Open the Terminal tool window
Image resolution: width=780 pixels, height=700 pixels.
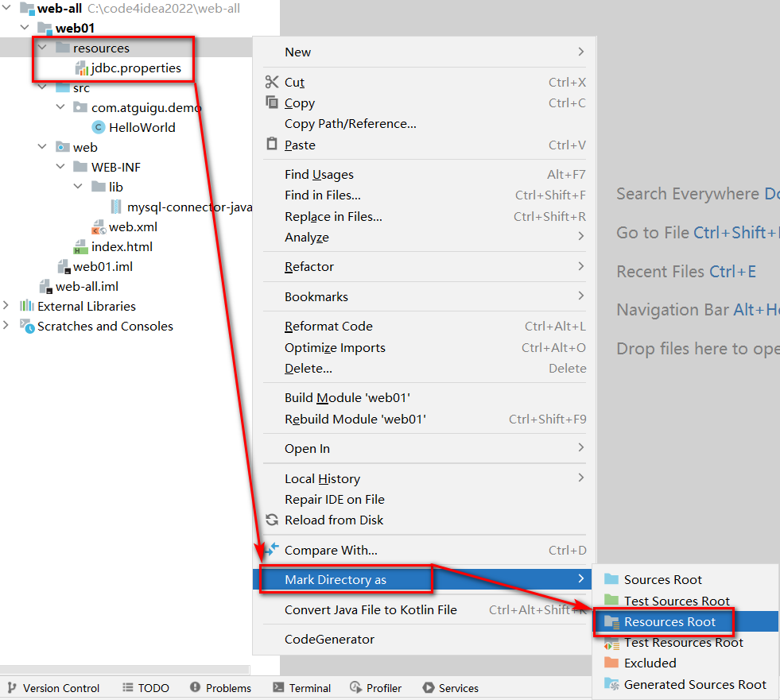tap(301, 688)
